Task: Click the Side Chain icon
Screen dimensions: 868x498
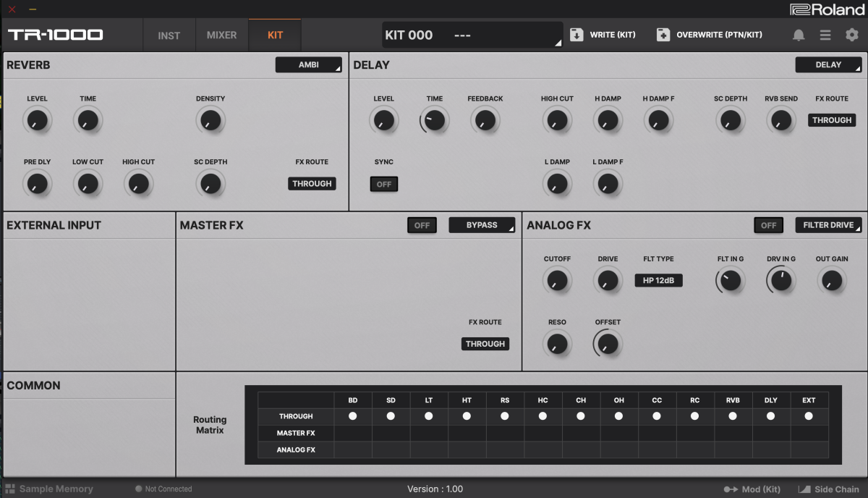Action: [x=804, y=489]
